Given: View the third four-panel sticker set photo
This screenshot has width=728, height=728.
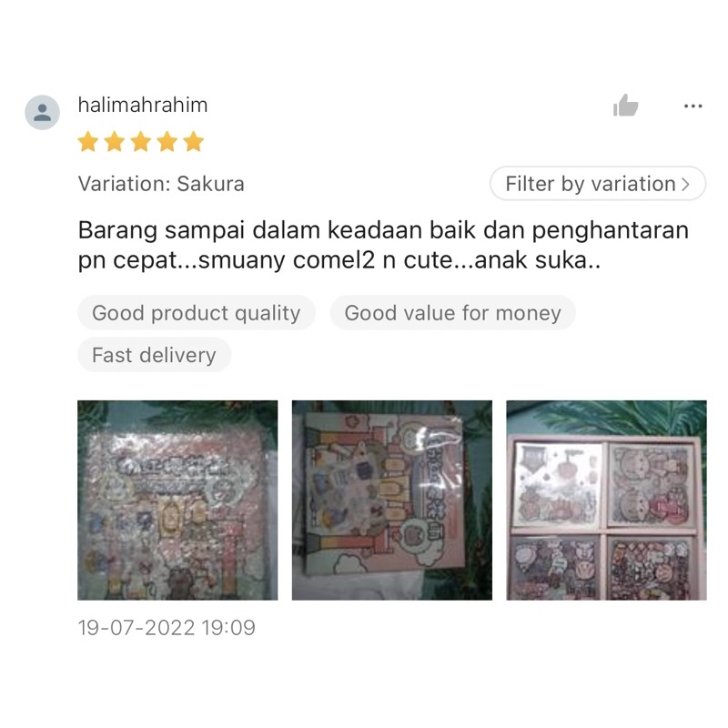Looking at the screenshot, I should (x=606, y=500).
